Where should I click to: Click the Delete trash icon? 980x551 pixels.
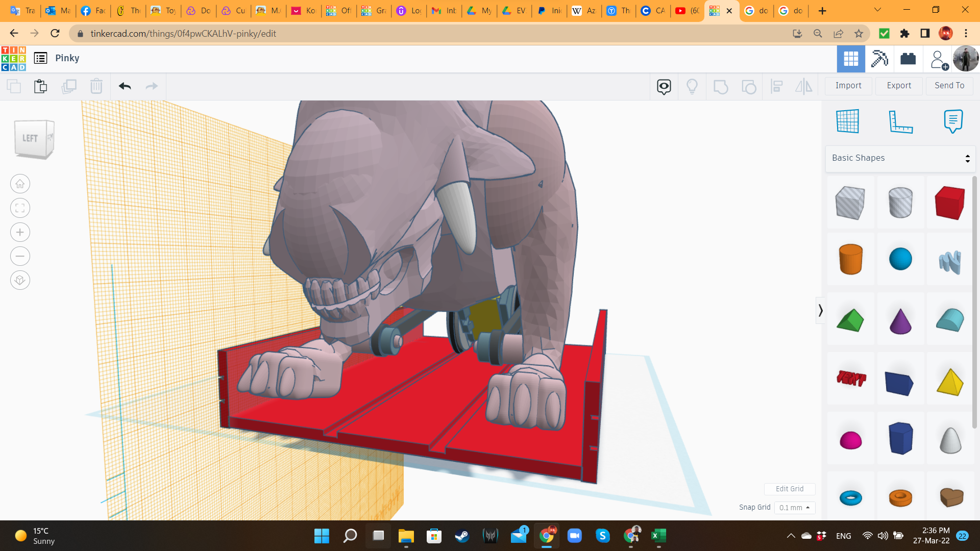tap(96, 86)
